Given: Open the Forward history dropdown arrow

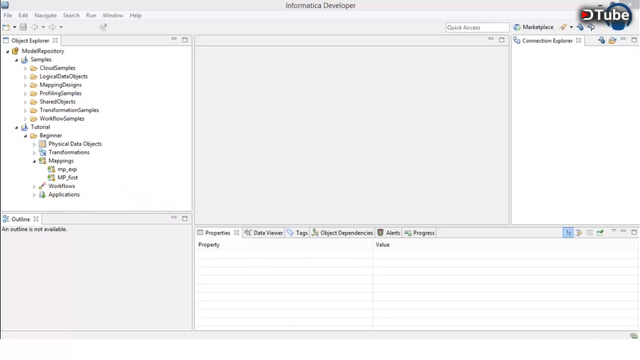Looking at the screenshot, I should (x=61, y=27).
